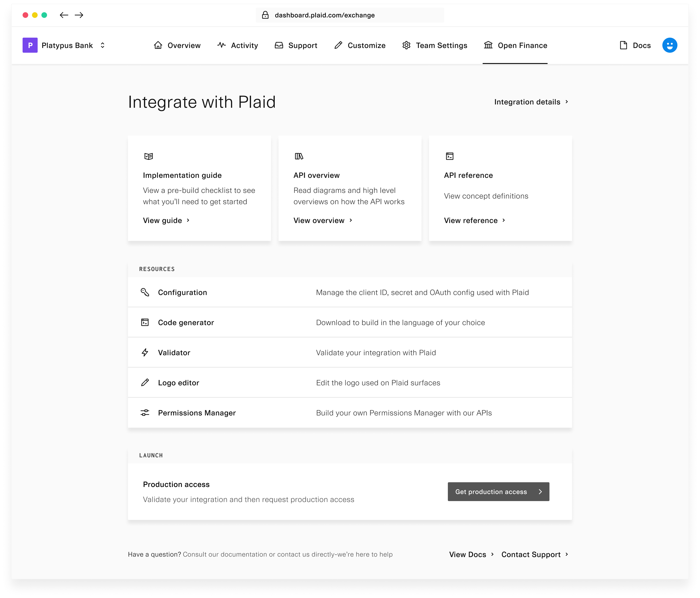Click 'Build your own Permissions Manager' description

click(404, 413)
